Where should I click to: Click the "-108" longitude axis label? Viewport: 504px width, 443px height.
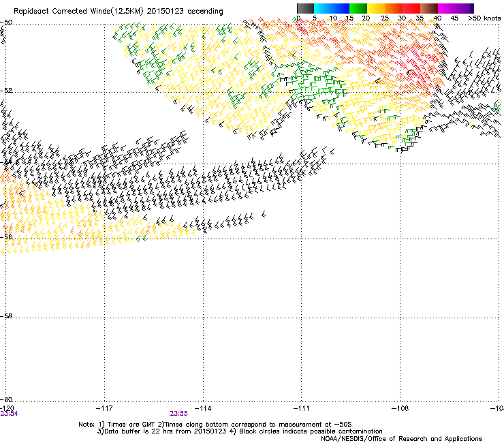(400, 408)
